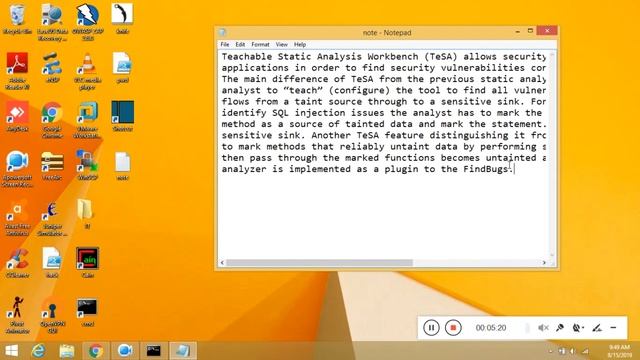640x360 pixels.
Task: Open the File menu in Notepad
Action: (225, 44)
